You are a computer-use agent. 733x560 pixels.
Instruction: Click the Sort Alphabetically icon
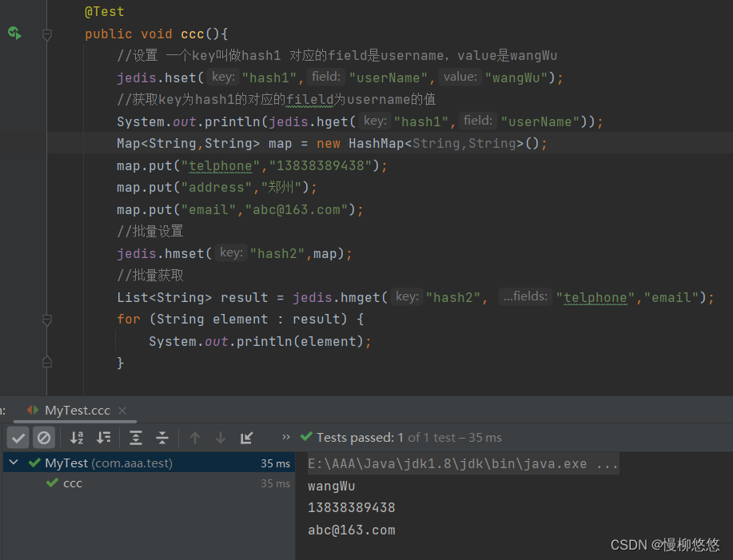pyautogui.click(x=76, y=437)
